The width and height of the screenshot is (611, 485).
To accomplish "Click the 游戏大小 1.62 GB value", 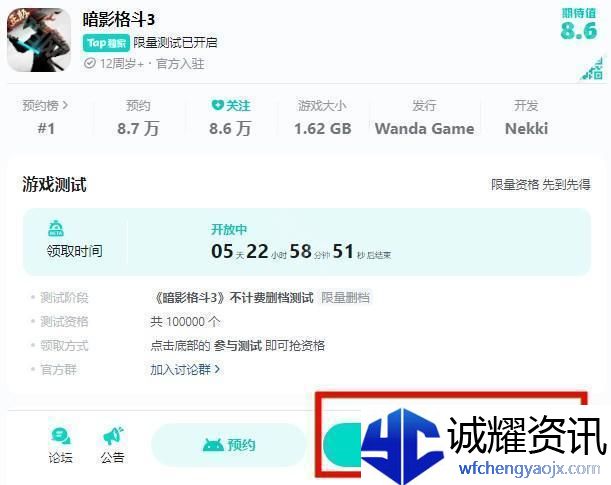I will coord(323,129).
